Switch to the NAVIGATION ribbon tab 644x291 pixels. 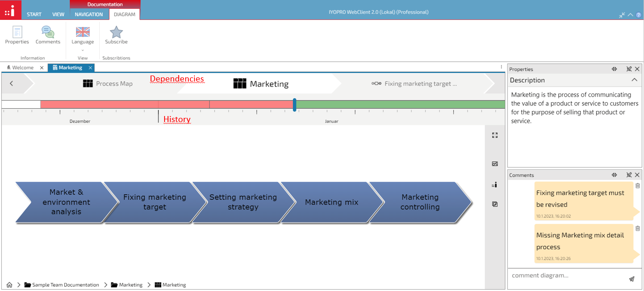point(89,14)
